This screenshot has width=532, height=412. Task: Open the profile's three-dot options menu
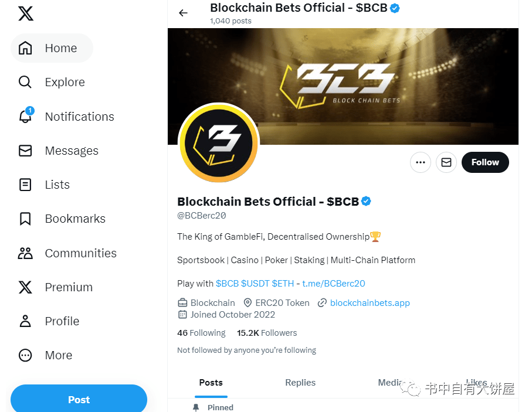click(x=421, y=162)
